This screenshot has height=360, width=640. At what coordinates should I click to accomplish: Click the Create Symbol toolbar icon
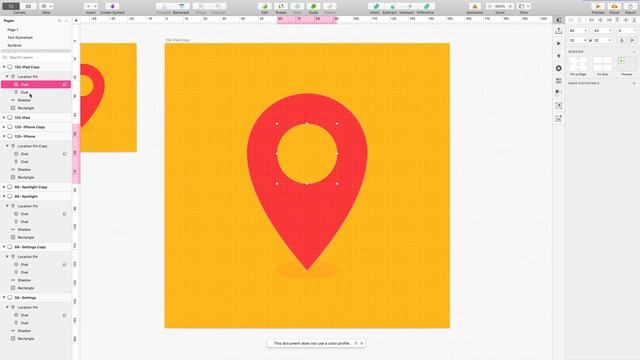pos(112,7)
